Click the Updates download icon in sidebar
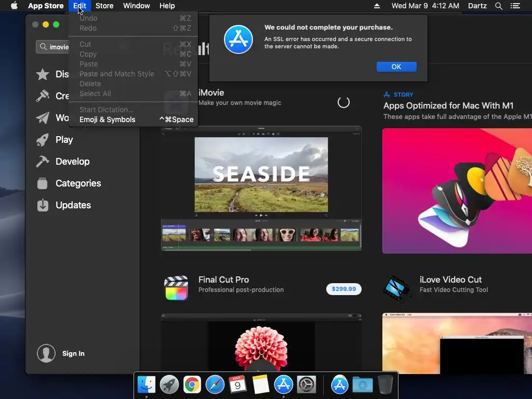 coord(43,205)
